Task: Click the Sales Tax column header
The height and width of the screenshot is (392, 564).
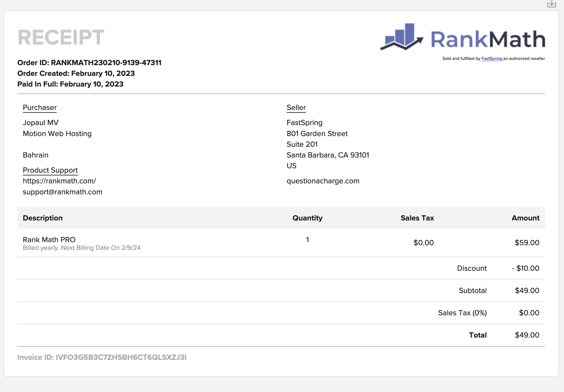Action: coord(417,218)
